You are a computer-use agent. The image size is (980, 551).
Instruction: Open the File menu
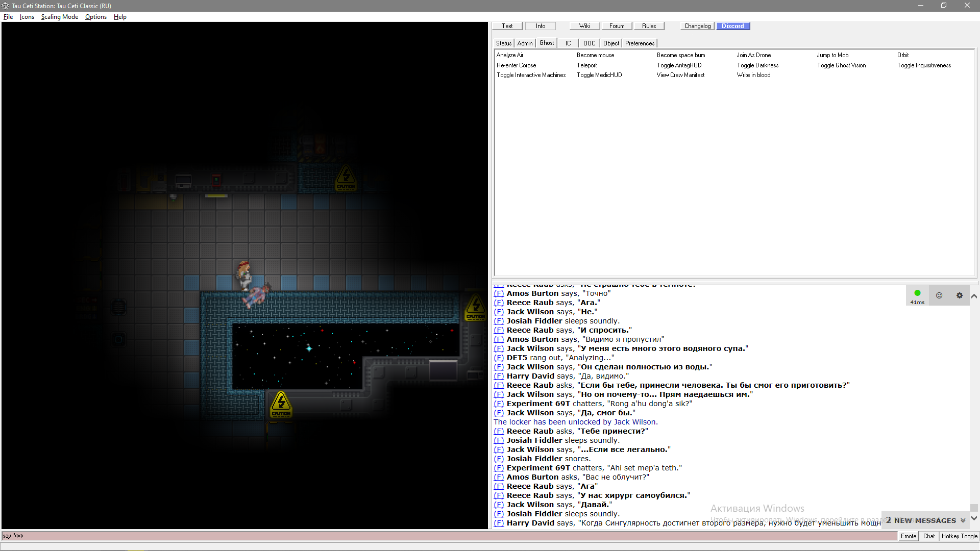8,17
